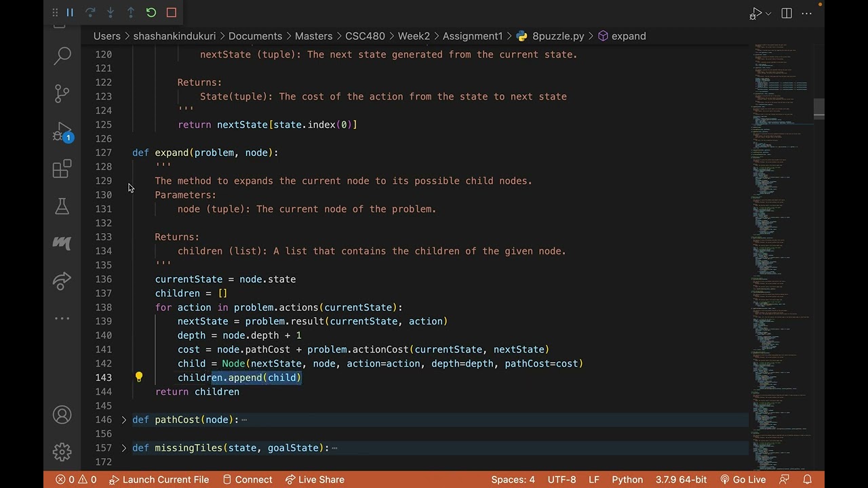Open the run options dropdown arrow
The height and width of the screenshot is (488, 868).
[768, 14]
